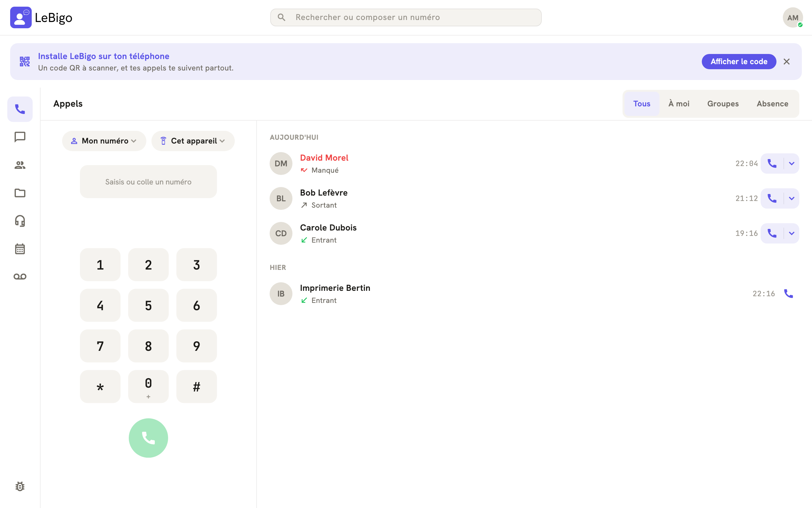Open the Voicemail icon in sidebar

coord(20,277)
